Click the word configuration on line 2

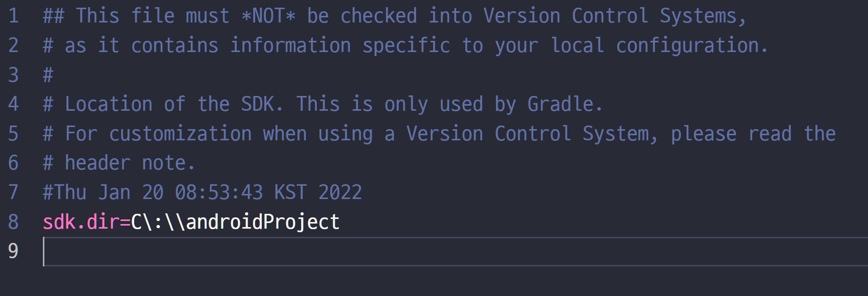click(687, 46)
